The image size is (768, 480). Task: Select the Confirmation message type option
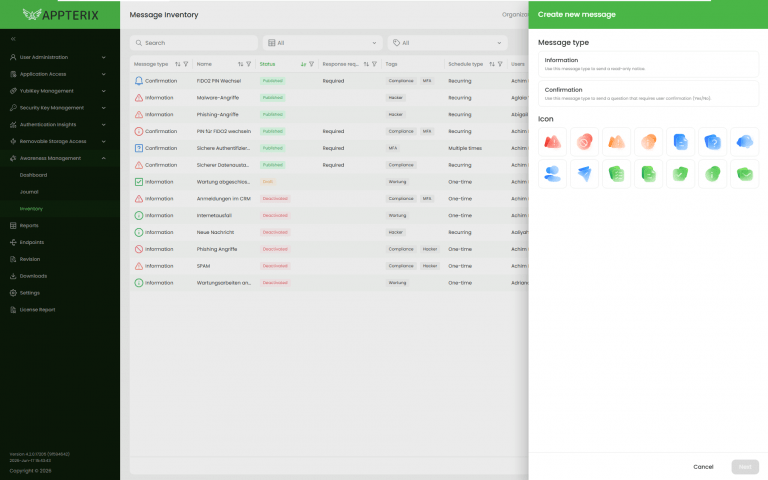648,94
